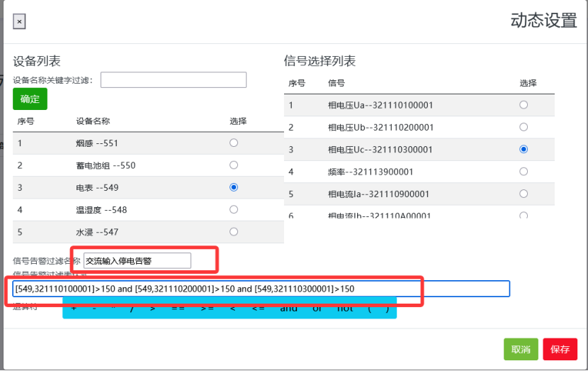
Task: Choose signal 相电压Ub radio button
Action: (x=524, y=127)
